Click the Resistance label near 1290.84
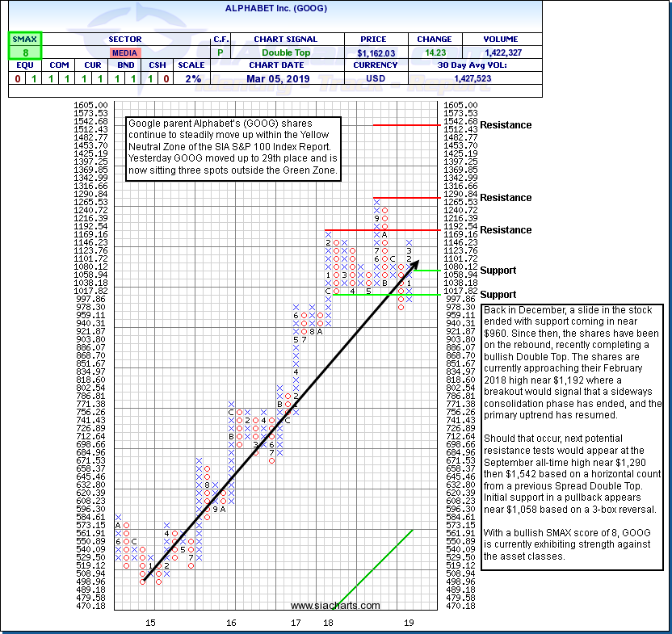Image resolution: width=672 pixels, height=634 pixels. click(x=506, y=198)
